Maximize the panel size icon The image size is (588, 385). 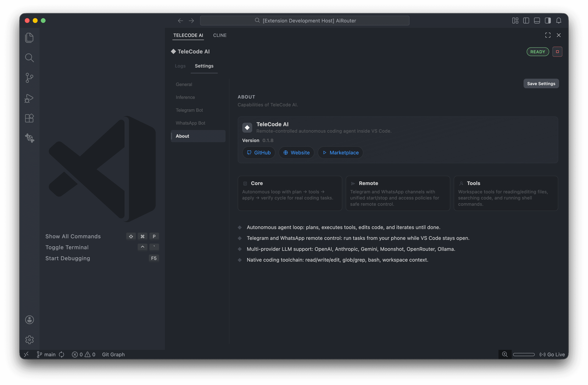tap(548, 35)
